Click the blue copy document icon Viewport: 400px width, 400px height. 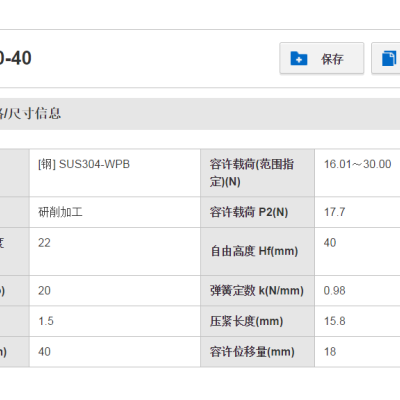tap(389, 59)
